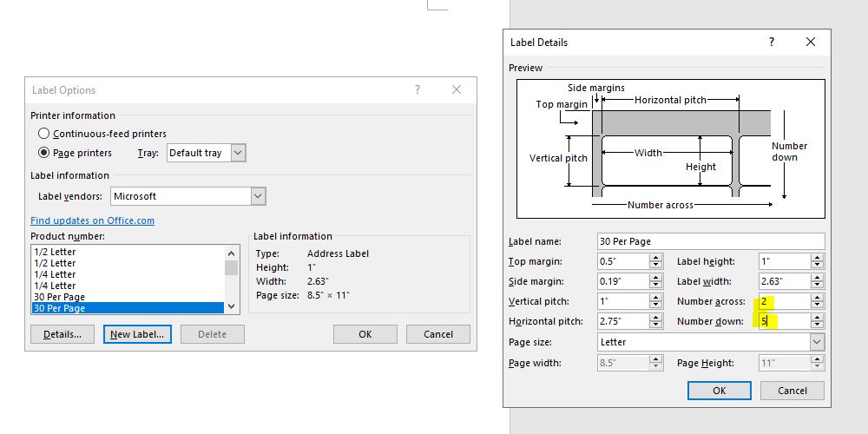The height and width of the screenshot is (434, 868).
Task: Click the Number down spinner arrows
Action: (x=818, y=321)
